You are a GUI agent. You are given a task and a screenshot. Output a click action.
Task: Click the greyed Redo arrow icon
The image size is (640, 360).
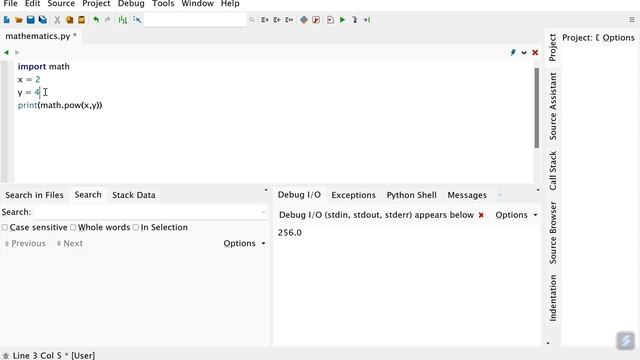click(x=107, y=20)
